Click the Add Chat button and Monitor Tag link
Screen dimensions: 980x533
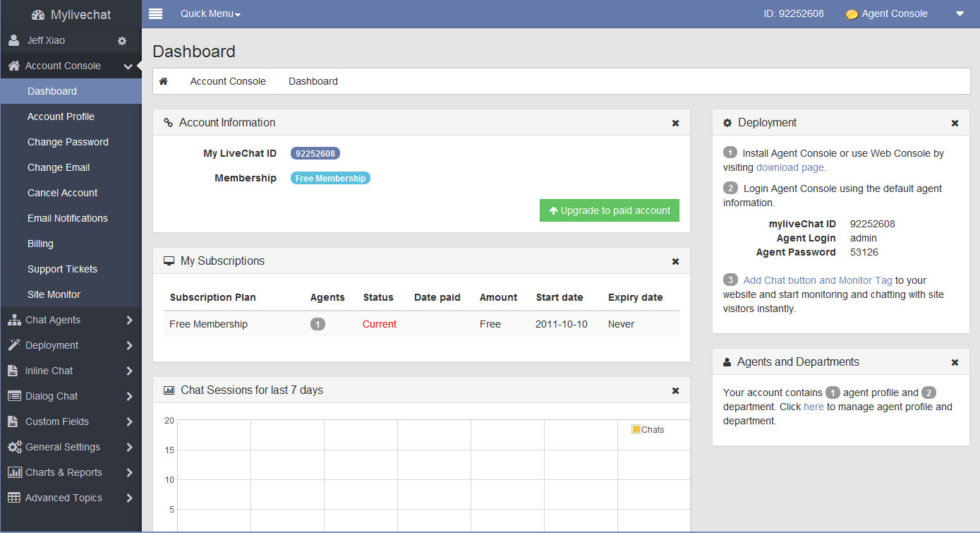(818, 280)
